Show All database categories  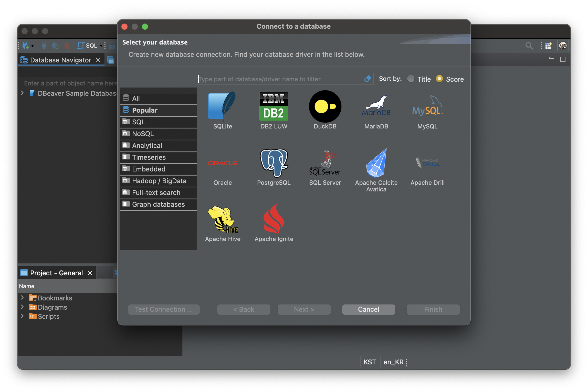(158, 99)
